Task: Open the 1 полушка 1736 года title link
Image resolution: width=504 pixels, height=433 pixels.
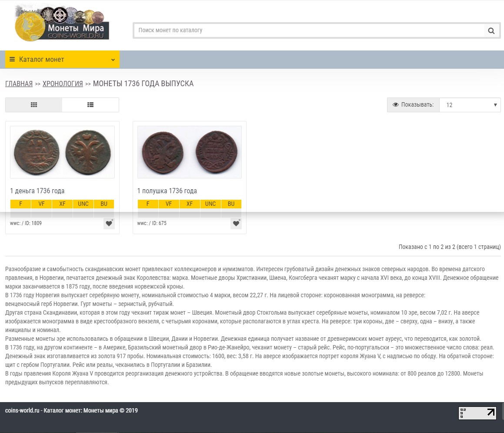Action: pyautogui.click(x=167, y=191)
